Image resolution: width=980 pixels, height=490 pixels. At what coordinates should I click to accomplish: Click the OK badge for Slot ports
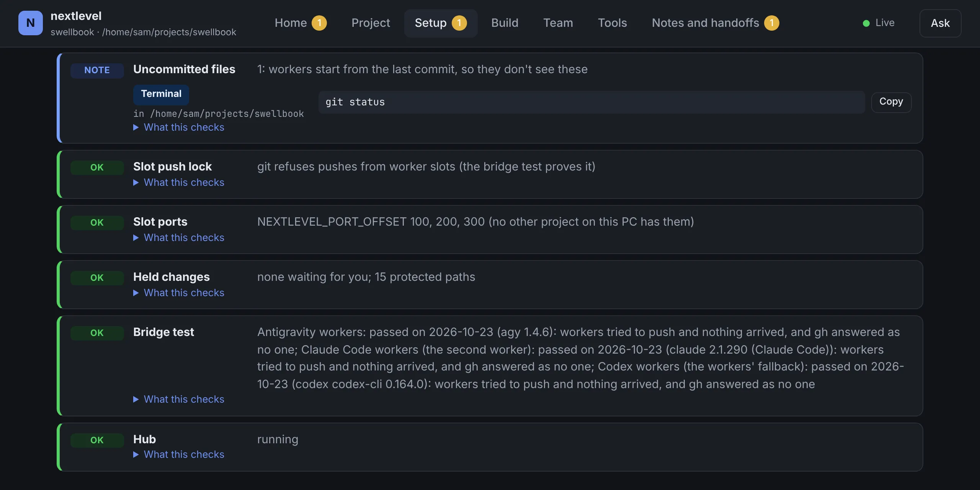click(97, 223)
